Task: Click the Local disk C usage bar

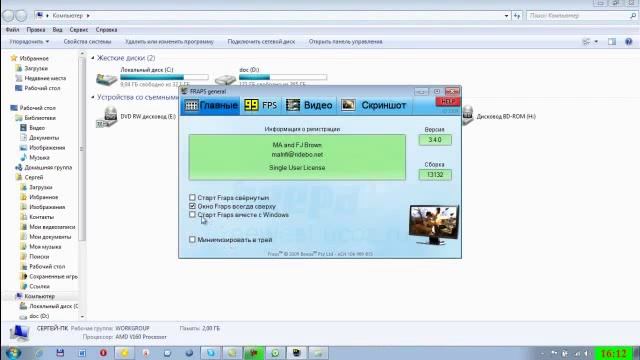Action: pos(164,77)
